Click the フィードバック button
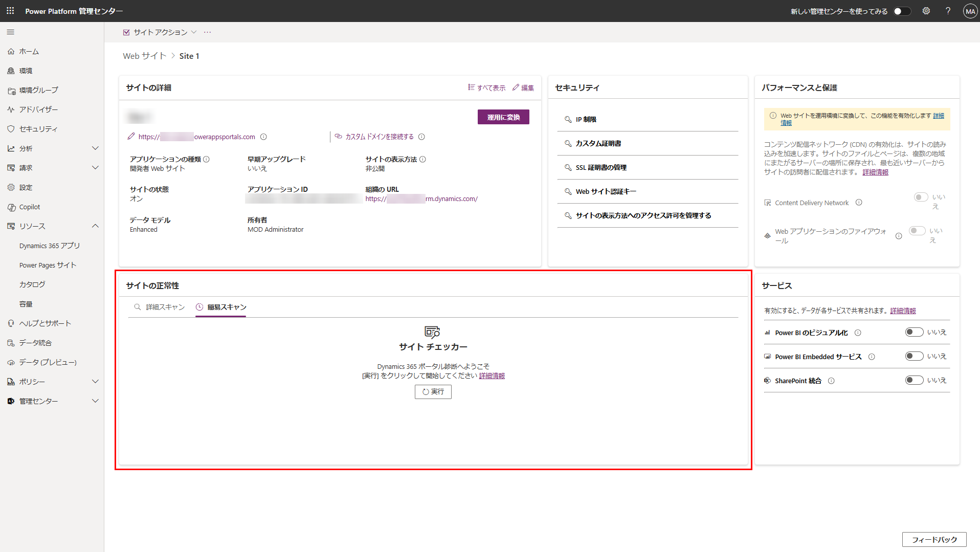980x552 pixels. [x=934, y=540]
